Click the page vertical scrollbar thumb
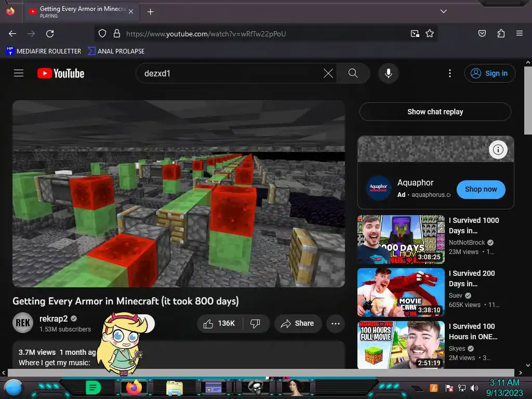Screen dimensions: 532x399 click(528, 100)
